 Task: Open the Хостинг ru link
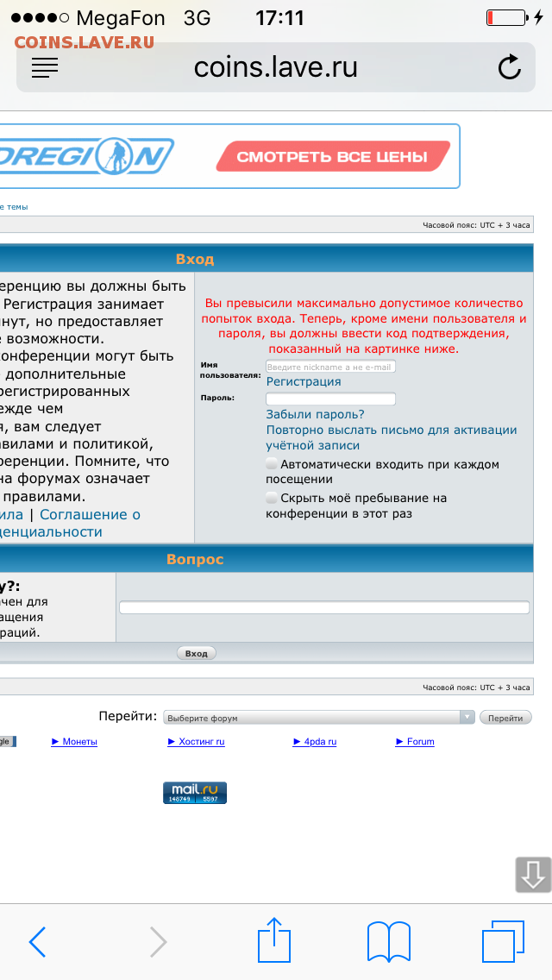[197, 742]
